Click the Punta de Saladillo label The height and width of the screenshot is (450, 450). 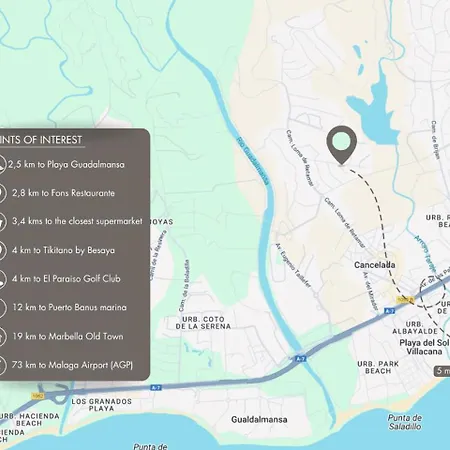click(405, 422)
